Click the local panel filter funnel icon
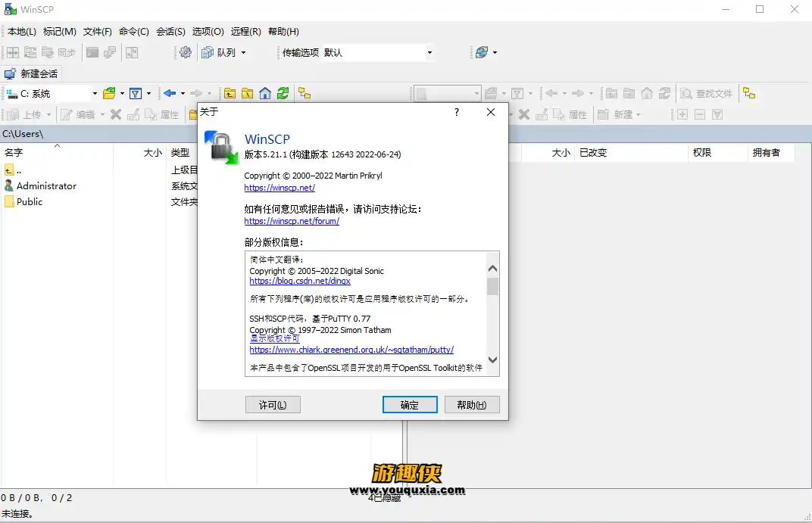This screenshot has height=523, width=812. click(x=136, y=94)
